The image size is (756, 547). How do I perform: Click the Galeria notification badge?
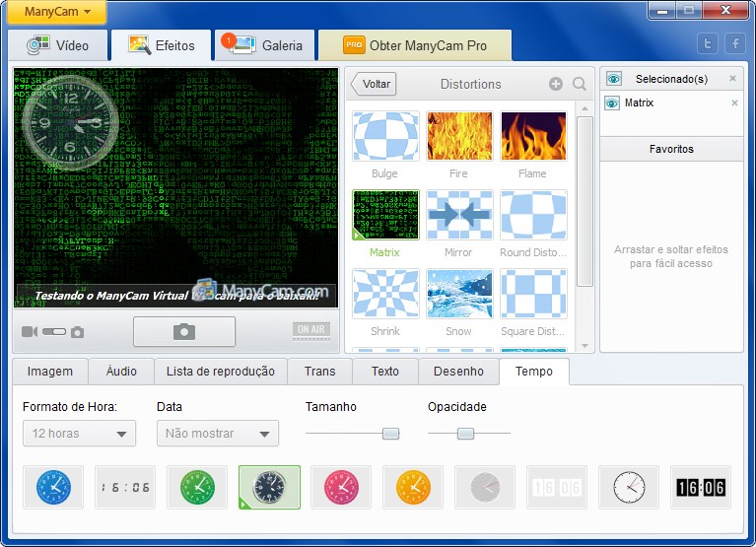click(228, 40)
